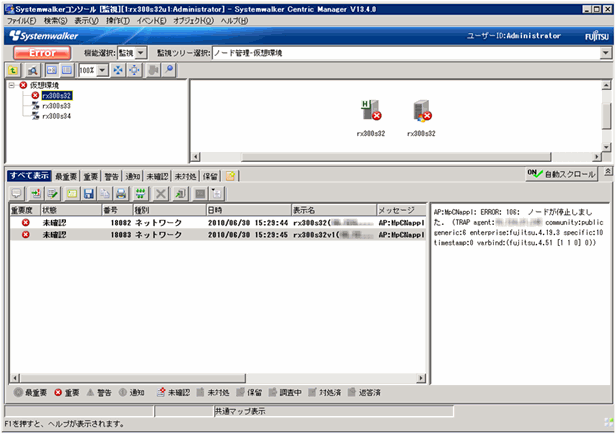Click the map horizontal scrollbar thumb

click(396, 157)
